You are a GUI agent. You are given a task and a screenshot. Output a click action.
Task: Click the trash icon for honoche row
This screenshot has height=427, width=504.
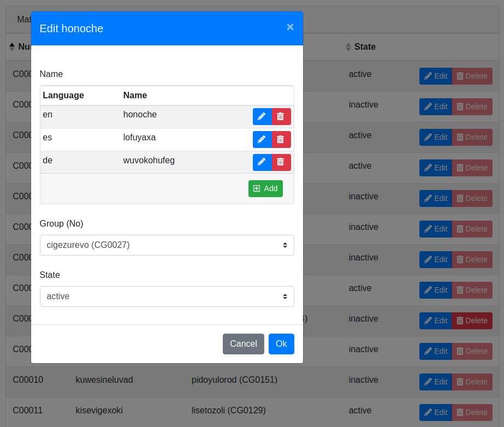pos(281,116)
